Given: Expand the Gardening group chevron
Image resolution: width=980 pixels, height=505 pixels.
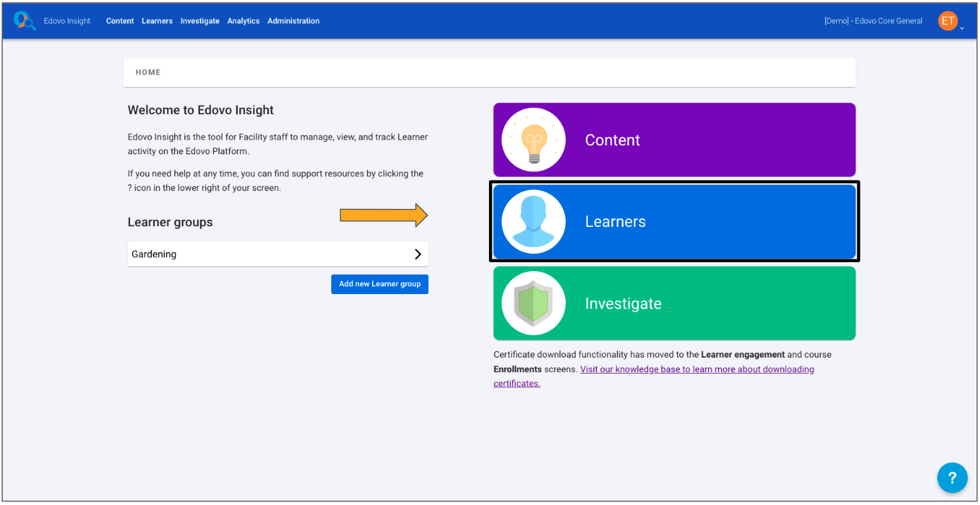Looking at the screenshot, I should click(418, 254).
